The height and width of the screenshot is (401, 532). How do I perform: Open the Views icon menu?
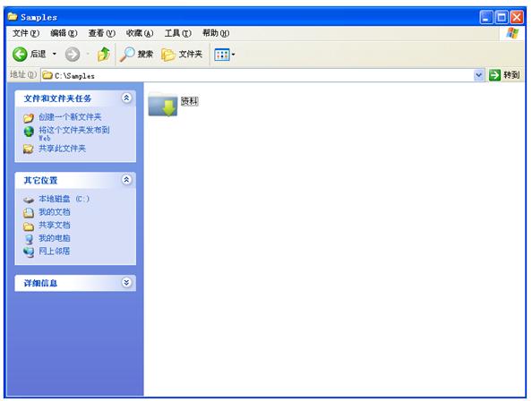point(225,55)
